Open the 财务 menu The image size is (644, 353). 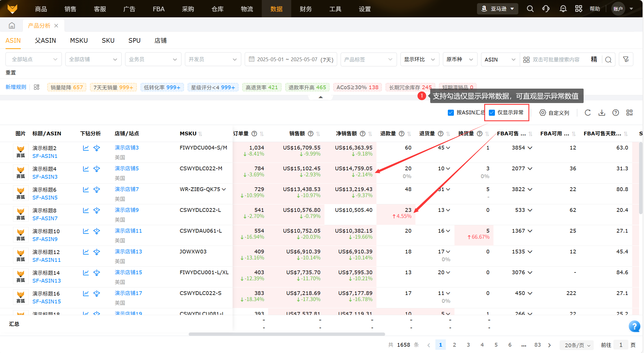[306, 9]
